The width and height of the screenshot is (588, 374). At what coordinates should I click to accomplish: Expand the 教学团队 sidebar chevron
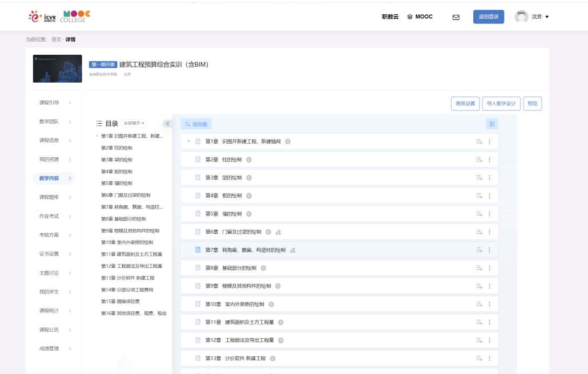pos(70,121)
